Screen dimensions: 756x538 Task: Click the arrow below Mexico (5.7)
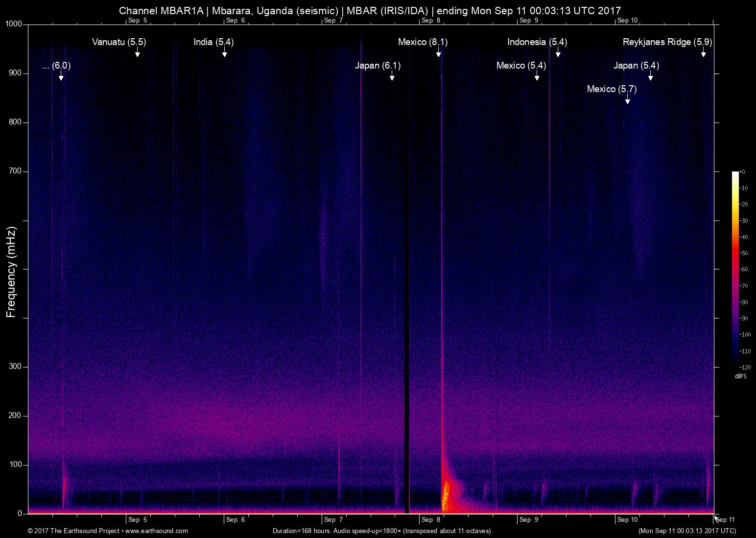[x=627, y=100]
